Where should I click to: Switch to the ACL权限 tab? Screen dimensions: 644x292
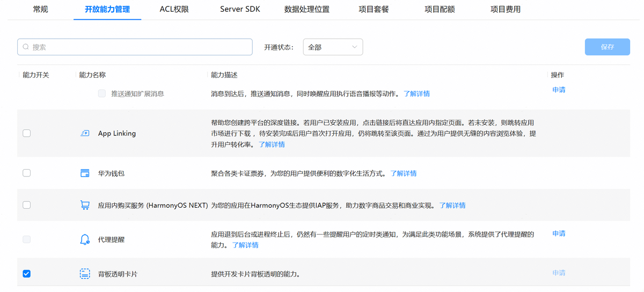(174, 9)
